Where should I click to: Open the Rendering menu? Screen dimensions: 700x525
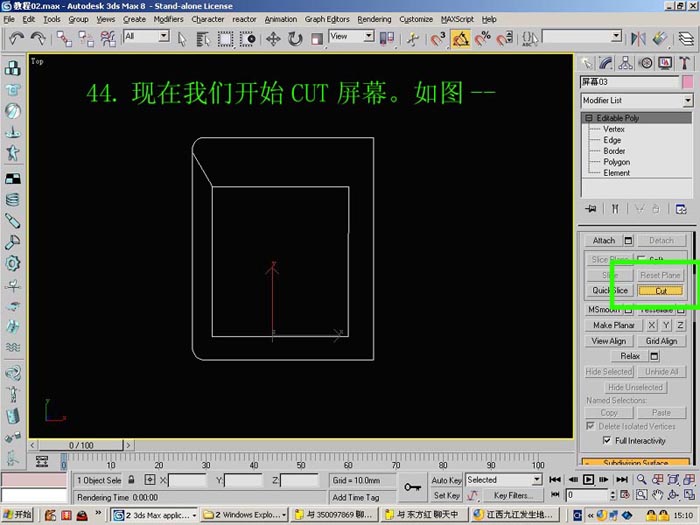[374, 19]
